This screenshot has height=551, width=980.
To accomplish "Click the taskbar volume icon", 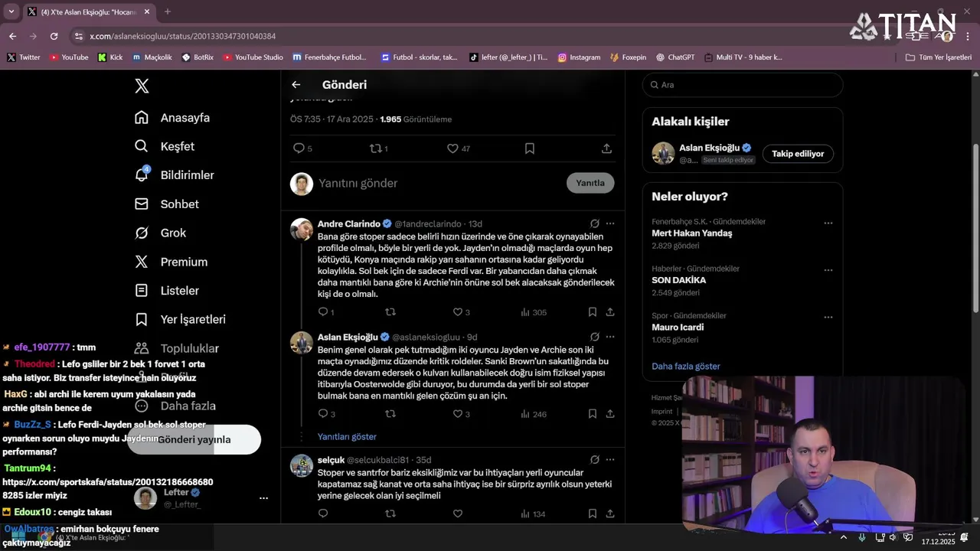I will pyautogui.click(x=892, y=537).
